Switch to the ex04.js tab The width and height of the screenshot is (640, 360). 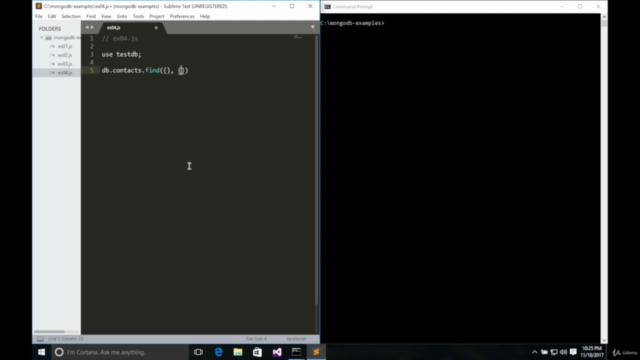point(114,28)
